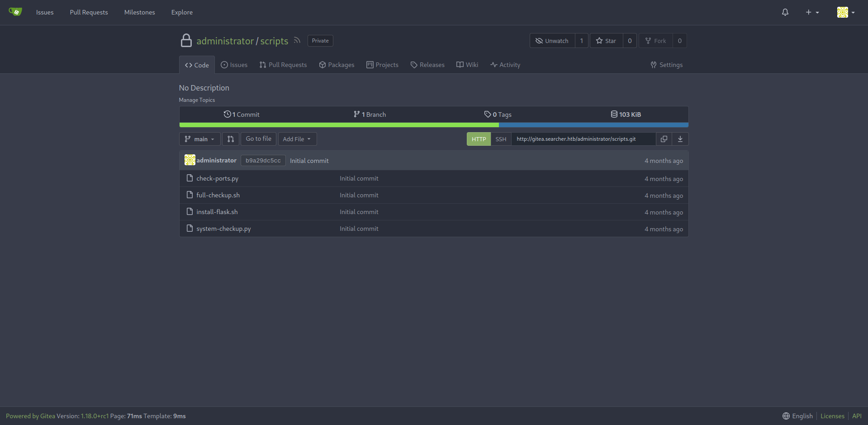
Task: Open Pull Requests in the top navigation
Action: tap(89, 12)
